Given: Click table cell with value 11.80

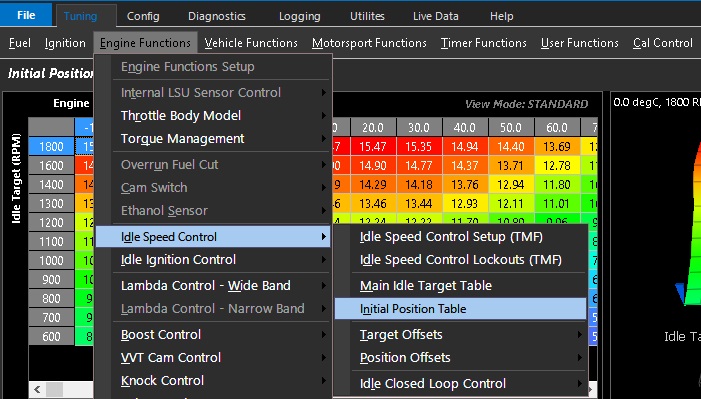Looking at the screenshot, I should tap(557, 184).
